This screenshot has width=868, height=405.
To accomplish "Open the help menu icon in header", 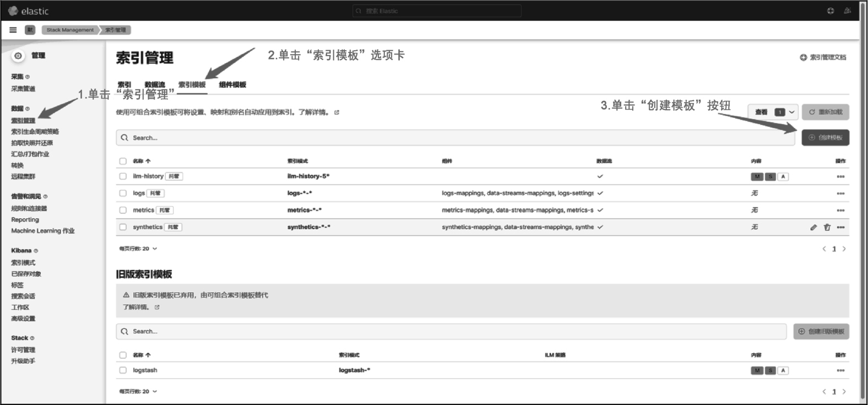I will click(831, 10).
